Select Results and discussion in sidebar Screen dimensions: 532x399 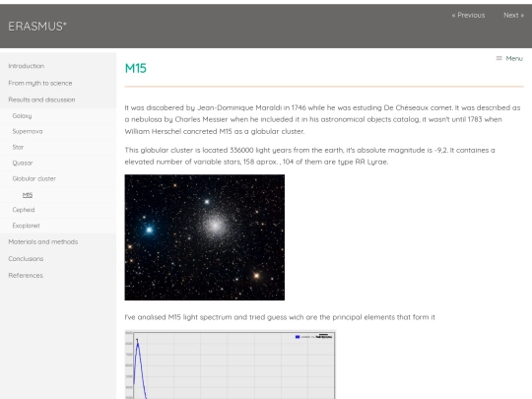pos(41,100)
